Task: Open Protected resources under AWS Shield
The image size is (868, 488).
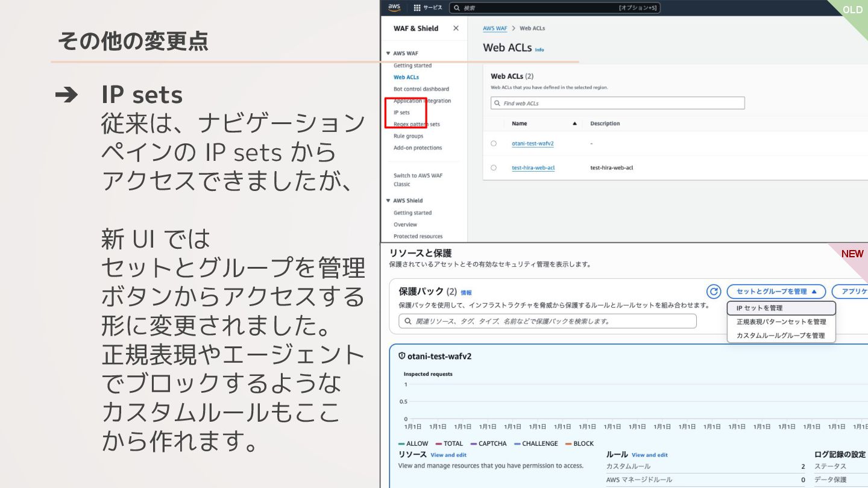Action: point(418,236)
